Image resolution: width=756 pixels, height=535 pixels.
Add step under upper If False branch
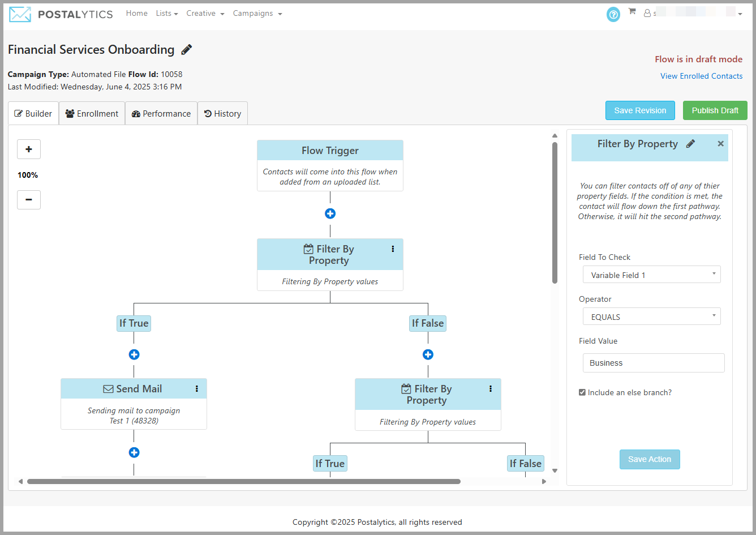(428, 354)
